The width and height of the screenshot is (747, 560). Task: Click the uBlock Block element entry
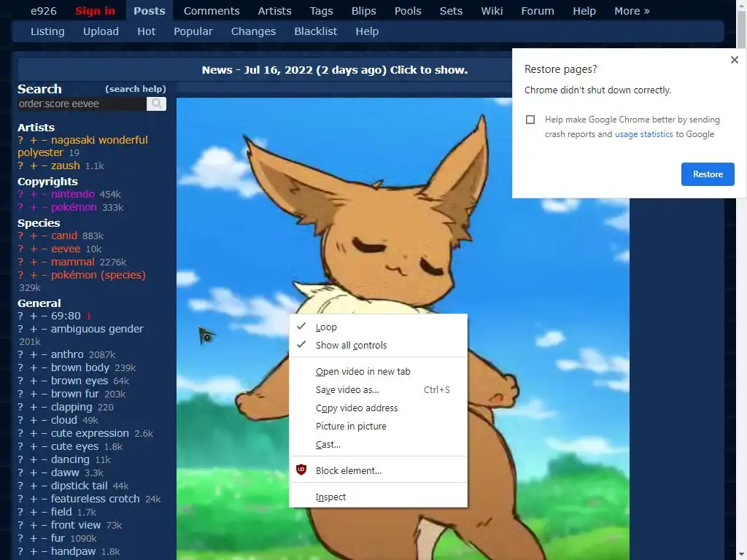(x=379, y=470)
